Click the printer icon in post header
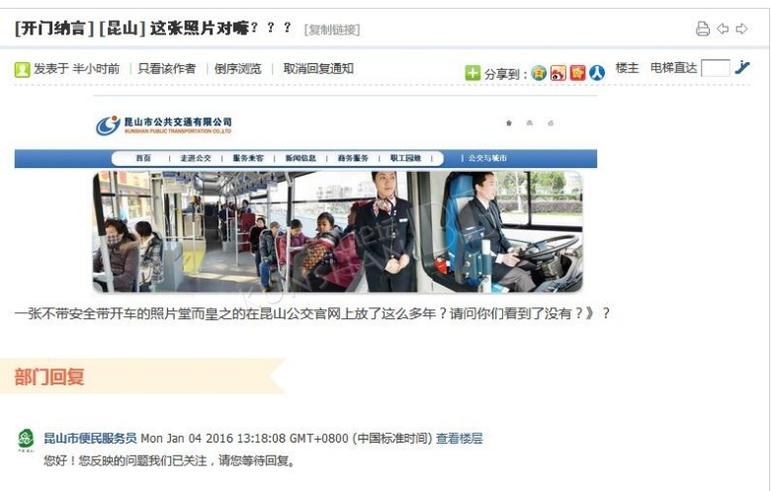 pos(703,29)
